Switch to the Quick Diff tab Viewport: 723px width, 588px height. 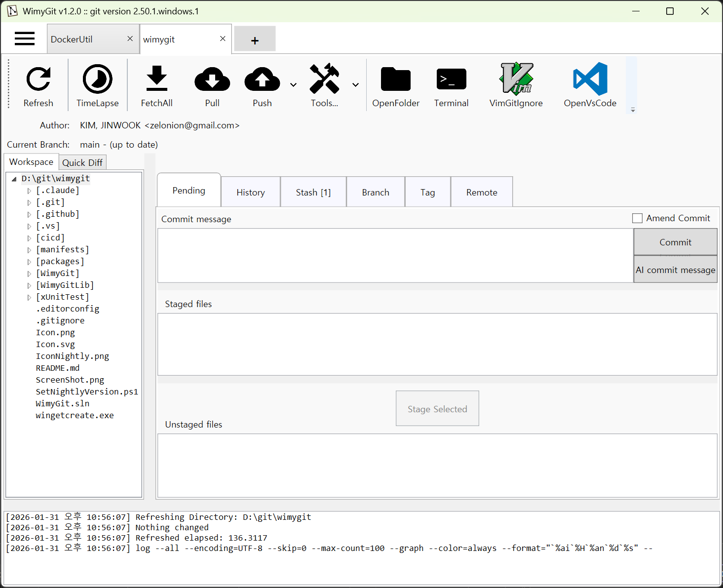tap(82, 162)
